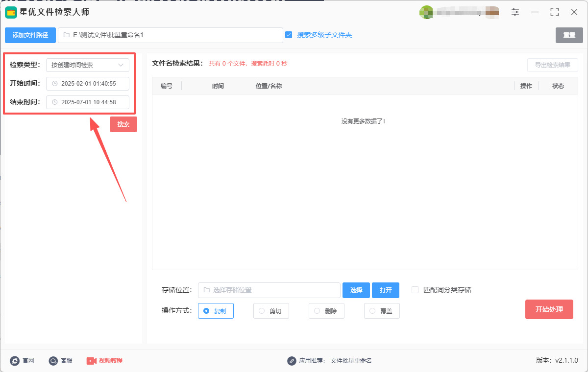Screen dimensions: 588x372
Task: Open the 视频教程 link
Action: tap(111, 361)
